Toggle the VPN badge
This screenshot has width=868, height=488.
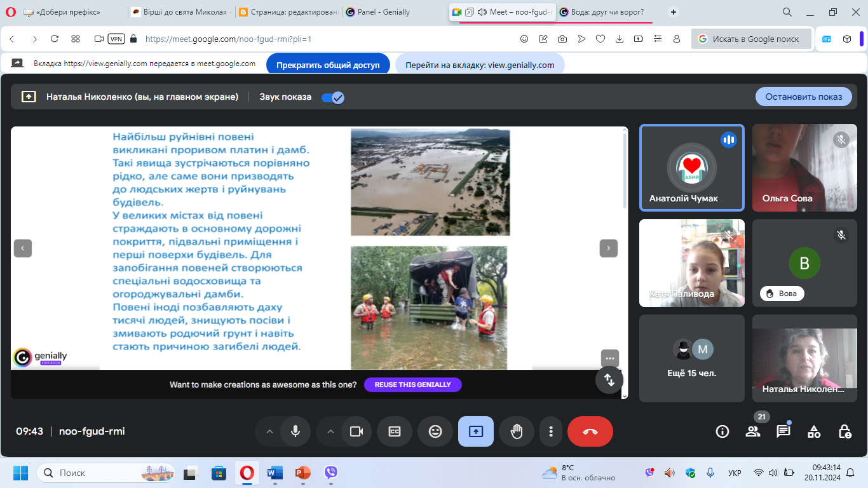pos(116,39)
